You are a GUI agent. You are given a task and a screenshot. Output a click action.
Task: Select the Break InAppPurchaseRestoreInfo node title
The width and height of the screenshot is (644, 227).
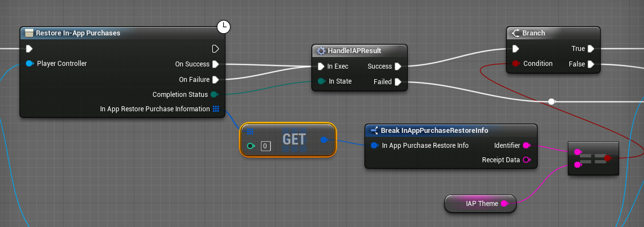[434, 131]
